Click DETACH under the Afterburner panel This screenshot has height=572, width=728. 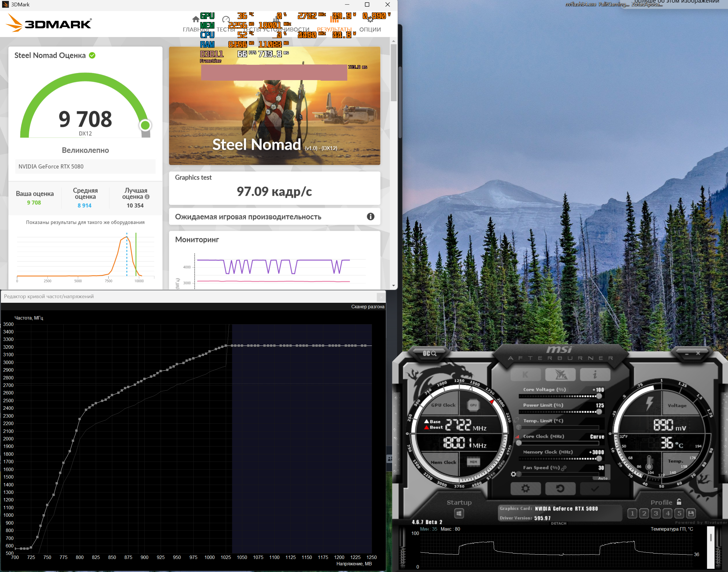[558, 523]
